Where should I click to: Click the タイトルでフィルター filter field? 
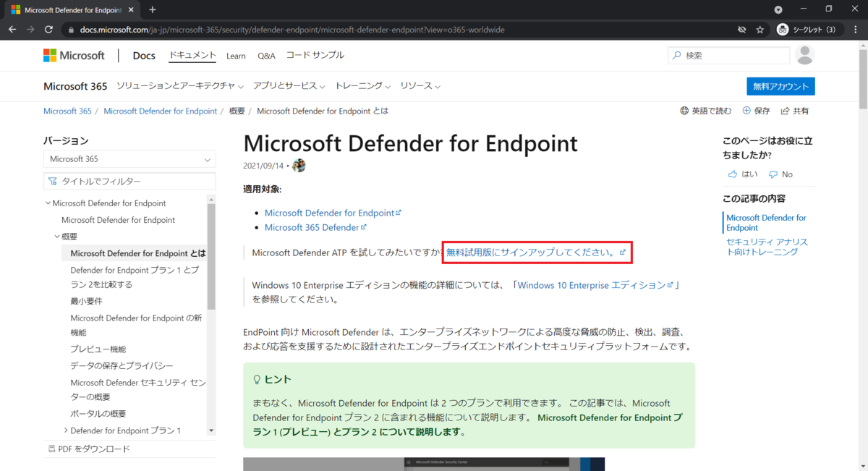click(x=129, y=182)
